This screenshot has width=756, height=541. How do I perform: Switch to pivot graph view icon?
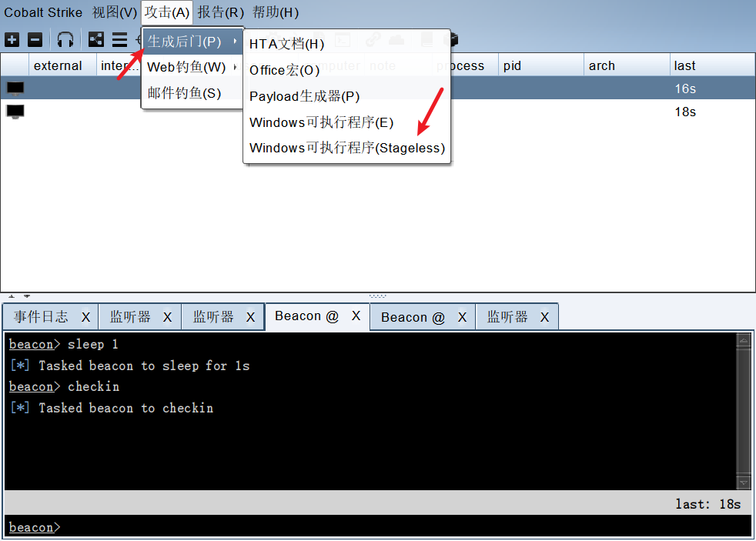[x=96, y=39]
